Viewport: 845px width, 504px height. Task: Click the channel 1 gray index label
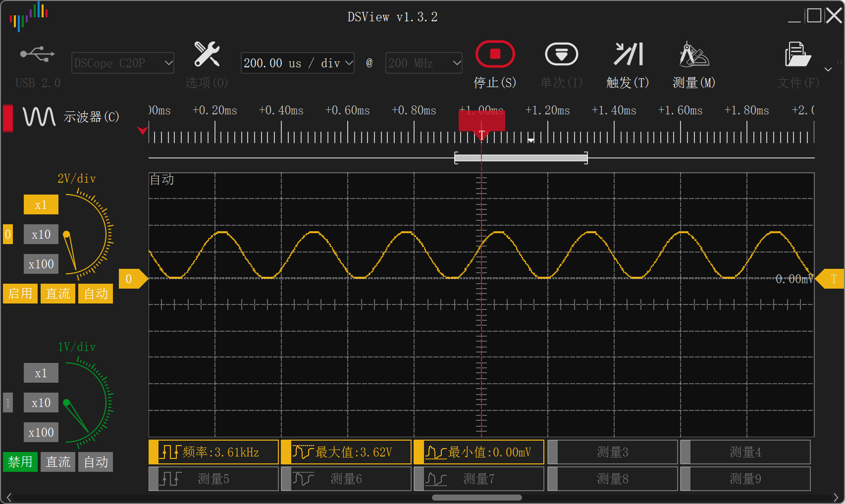tap(8, 403)
